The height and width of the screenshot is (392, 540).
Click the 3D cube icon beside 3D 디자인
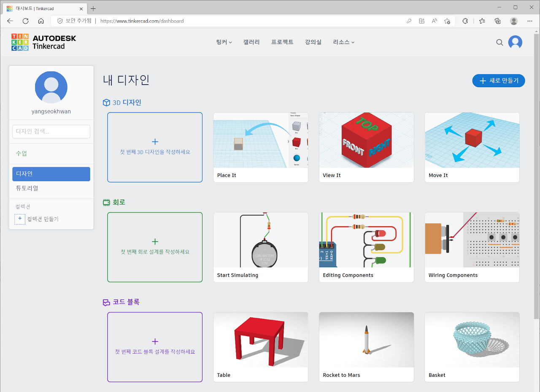click(x=106, y=102)
